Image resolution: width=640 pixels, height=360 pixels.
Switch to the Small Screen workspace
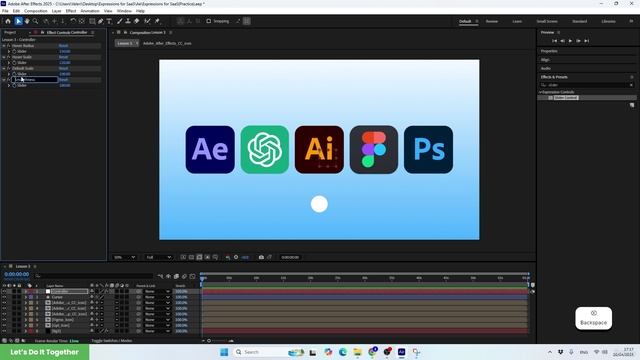pos(547,21)
